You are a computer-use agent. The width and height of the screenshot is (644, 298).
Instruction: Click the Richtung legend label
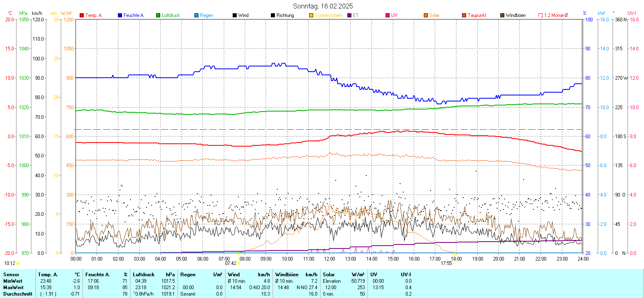click(x=285, y=15)
